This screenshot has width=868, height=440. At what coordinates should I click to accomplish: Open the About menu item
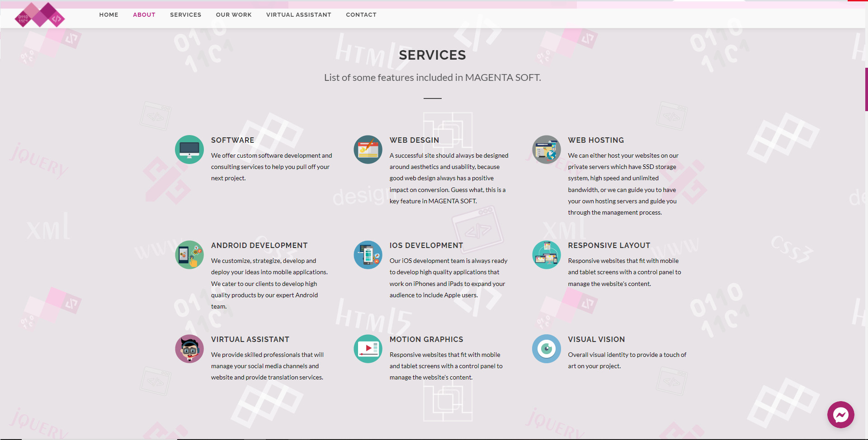[x=144, y=15]
